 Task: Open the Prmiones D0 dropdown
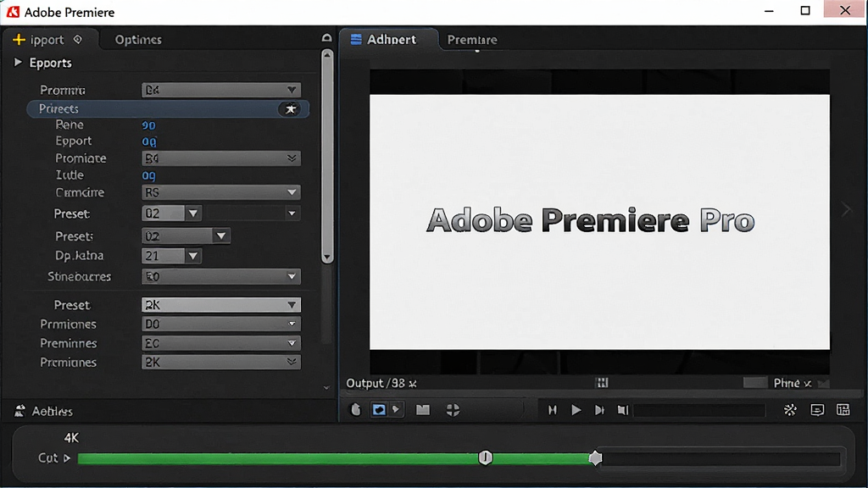click(x=221, y=324)
